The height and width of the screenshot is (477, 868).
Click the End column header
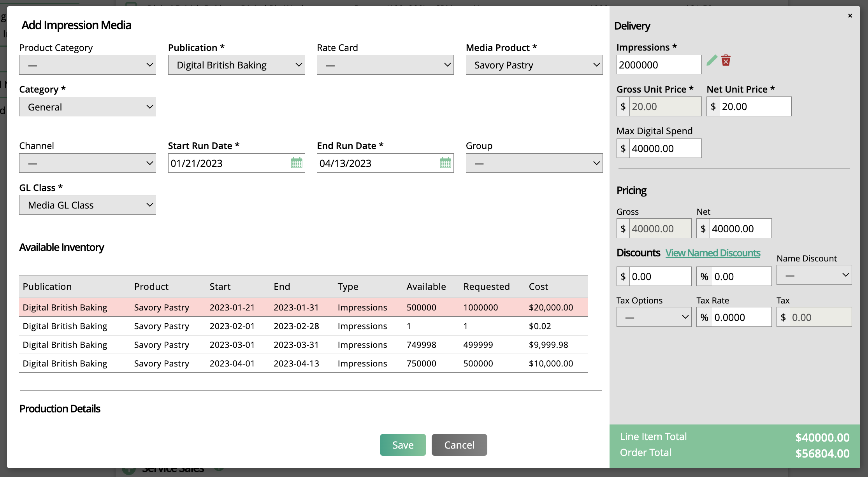[x=282, y=287]
